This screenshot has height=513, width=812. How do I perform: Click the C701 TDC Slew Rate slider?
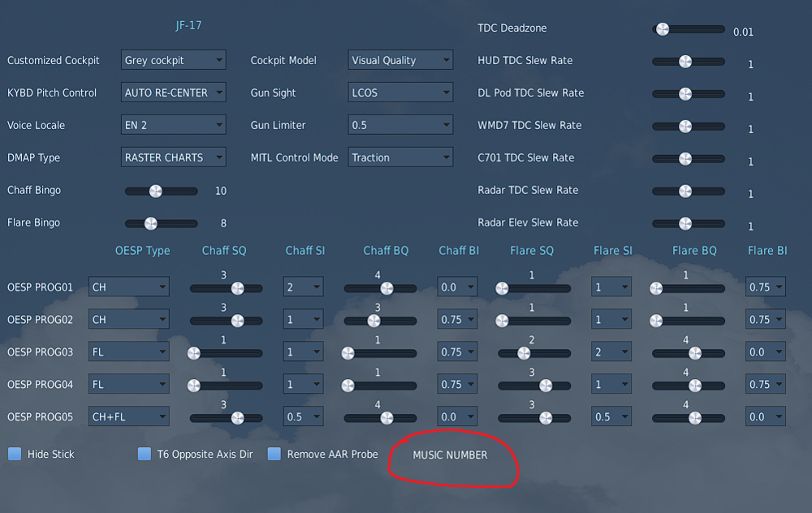click(x=689, y=159)
